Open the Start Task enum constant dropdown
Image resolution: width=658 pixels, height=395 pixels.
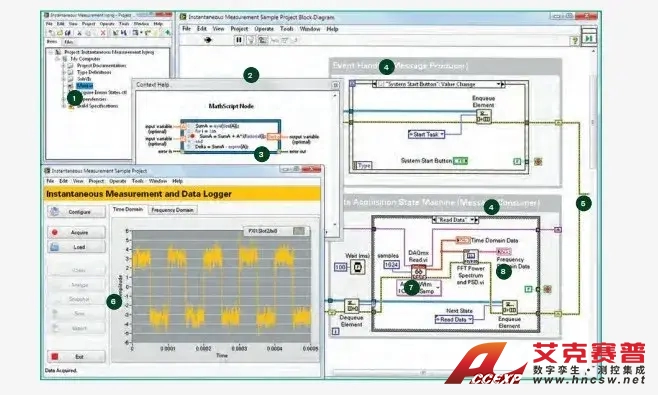[426, 134]
